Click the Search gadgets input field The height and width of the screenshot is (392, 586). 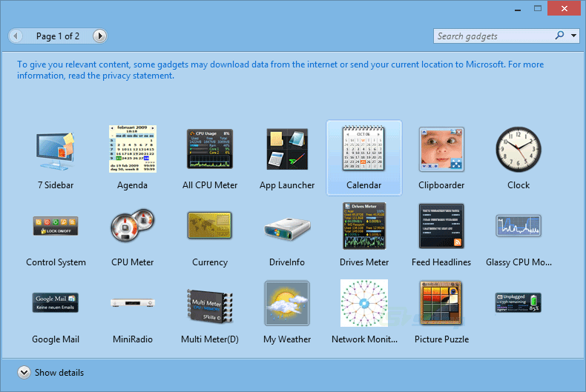[x=492, y=36]
